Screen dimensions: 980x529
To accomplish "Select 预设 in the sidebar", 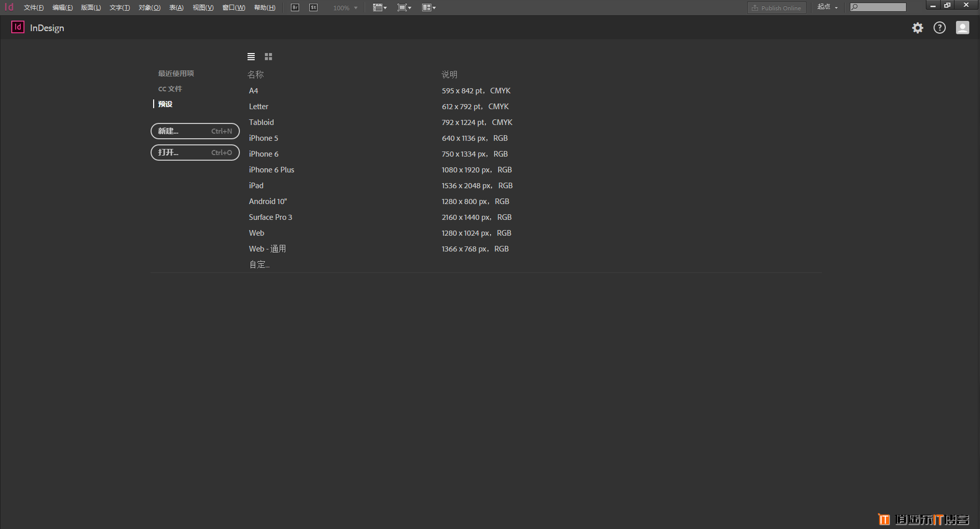I will tap(165, 104).
